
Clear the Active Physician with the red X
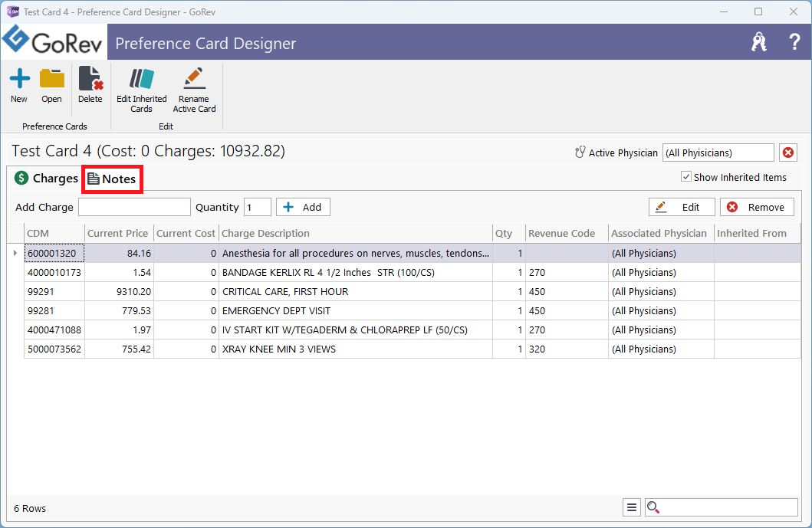(787, 152)
